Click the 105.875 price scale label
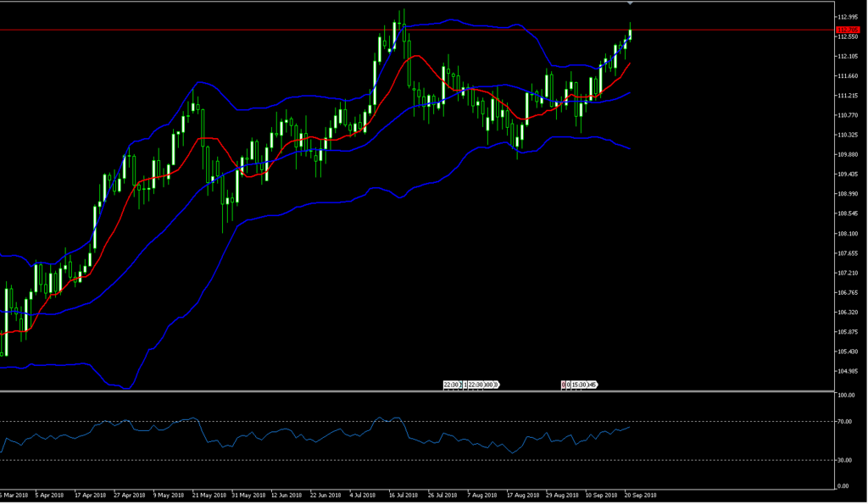 coord(848,332)
